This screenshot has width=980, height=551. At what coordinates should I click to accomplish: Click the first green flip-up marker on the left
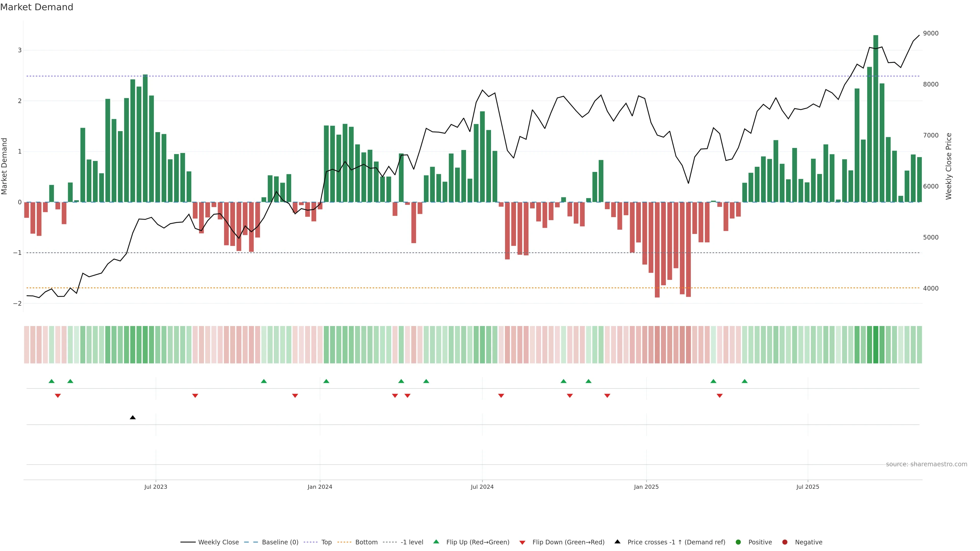tap(51, 381)
